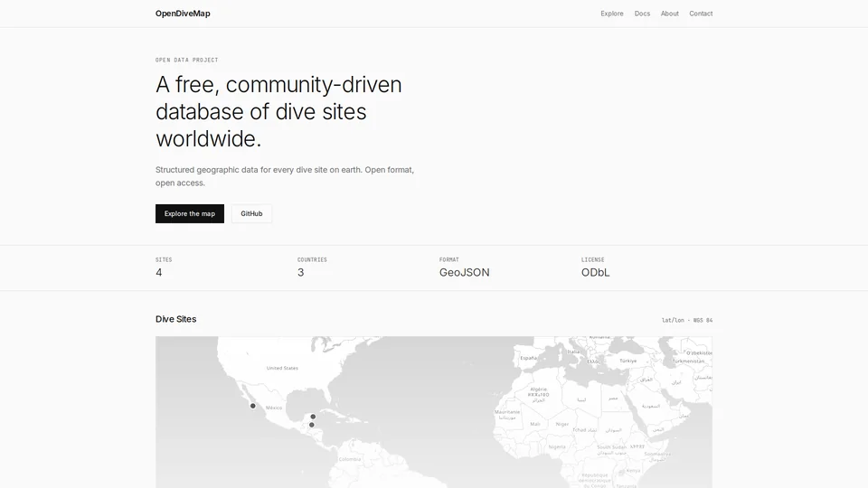Click the Türkiye map label
This screenshot has width=868, height=488.
(627, 361)
